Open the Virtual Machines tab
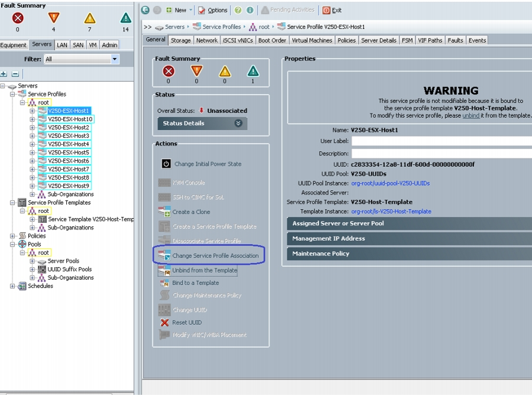Viewport: 532px width, 399px height. tap(312, 40)
